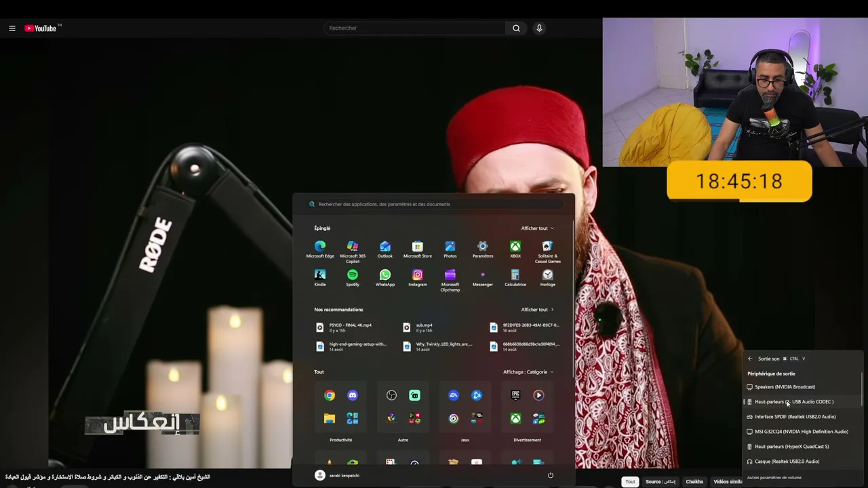
Task: Open the YouTube guide hamburger menu
Action: point(12,28)
